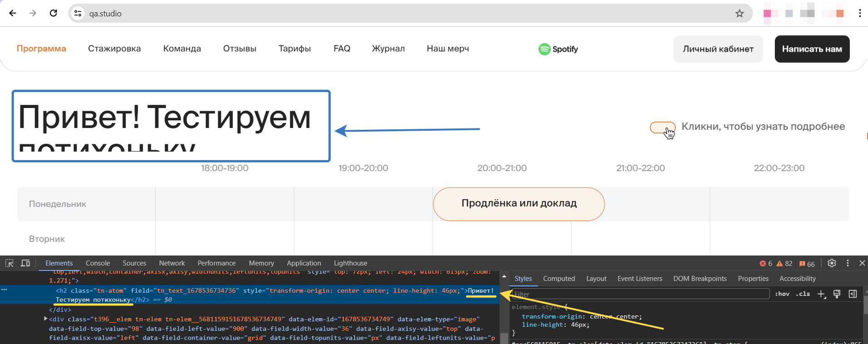Open the Application tab
This screenshot has height=344, width=868.
pyautogui.click(x=304, y=263)
